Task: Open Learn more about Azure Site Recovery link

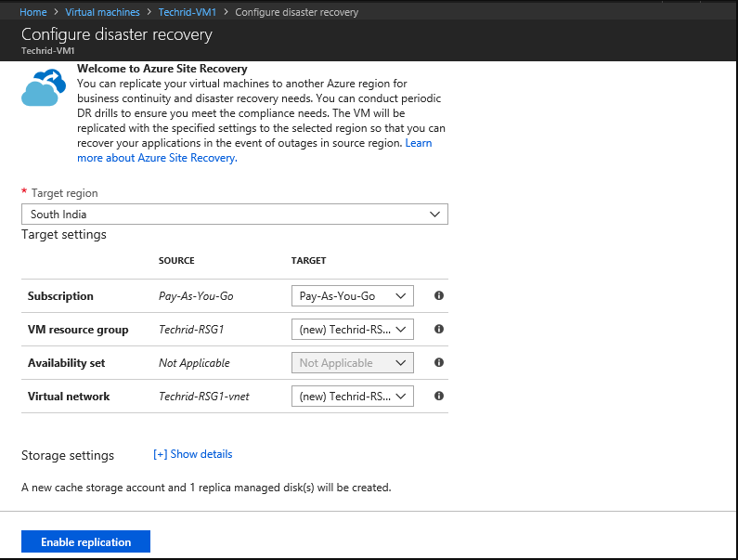Action: point(157,158)
